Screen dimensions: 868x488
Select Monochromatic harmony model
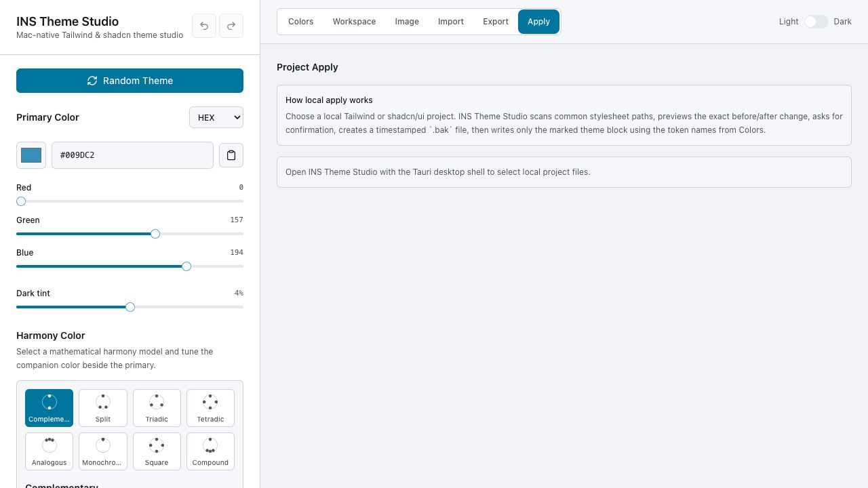(x=103, y=451)
